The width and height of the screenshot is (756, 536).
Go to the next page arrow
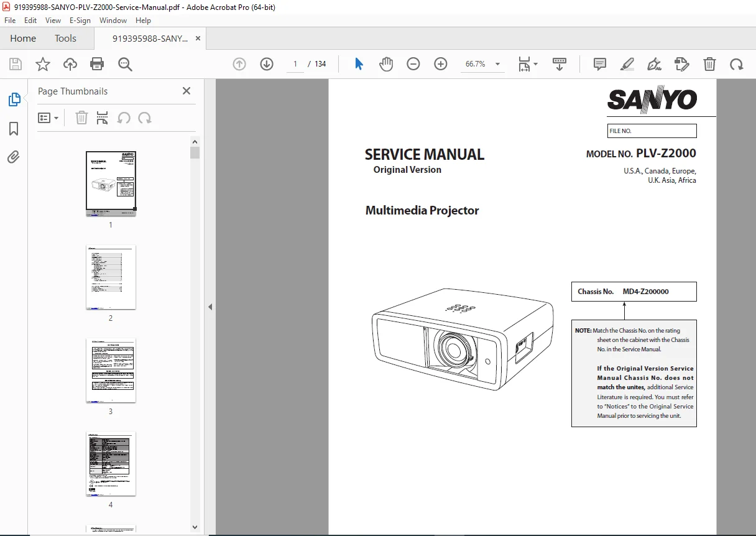click(267, 64)
